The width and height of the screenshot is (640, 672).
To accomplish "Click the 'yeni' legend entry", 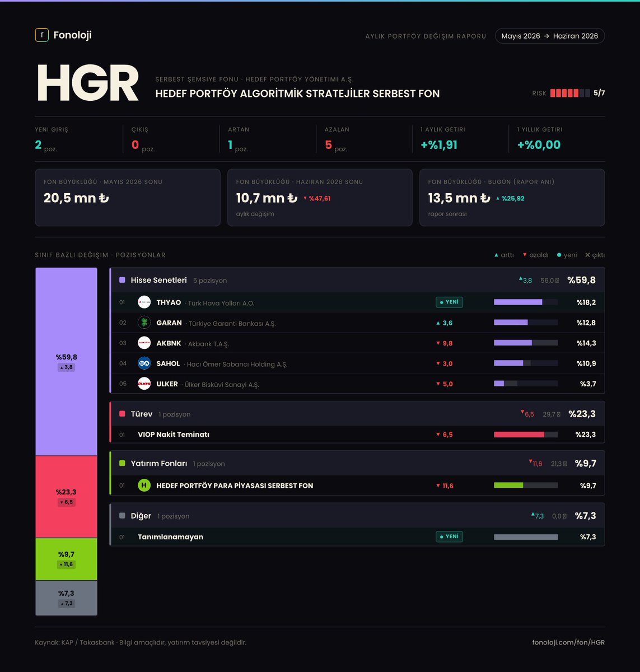I will 567,255.
